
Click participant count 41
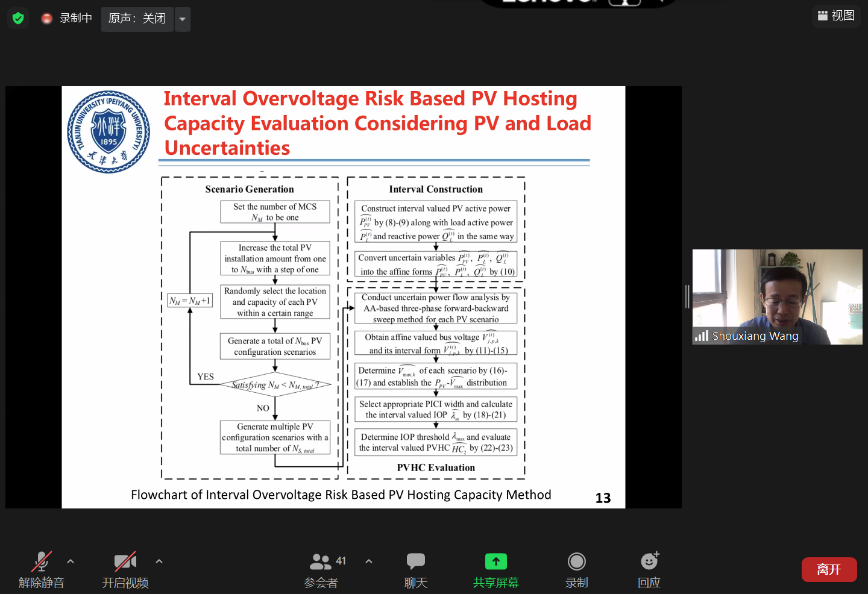pos(341,561)
